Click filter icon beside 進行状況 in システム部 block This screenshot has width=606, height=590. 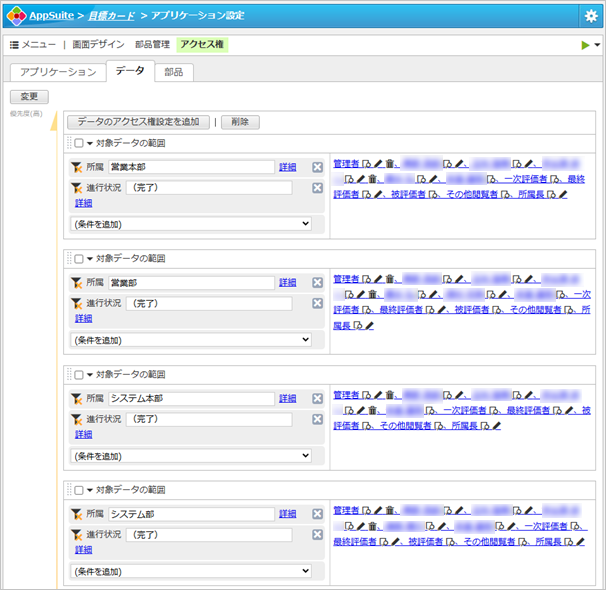tap(77, 535)
